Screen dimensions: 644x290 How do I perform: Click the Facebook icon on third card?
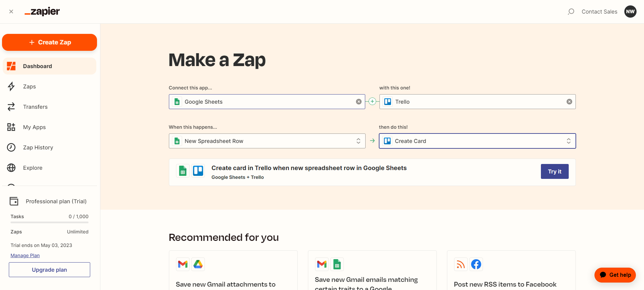(476, 264)
